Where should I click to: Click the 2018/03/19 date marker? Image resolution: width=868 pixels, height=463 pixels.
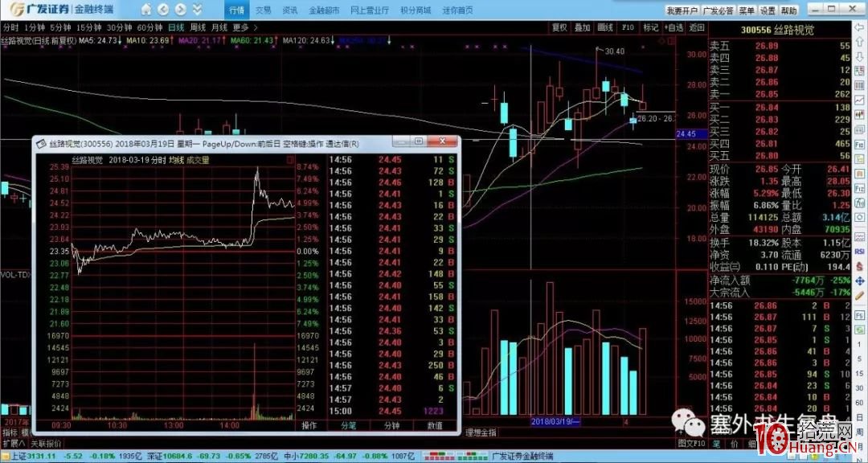[x=555, y=421]
